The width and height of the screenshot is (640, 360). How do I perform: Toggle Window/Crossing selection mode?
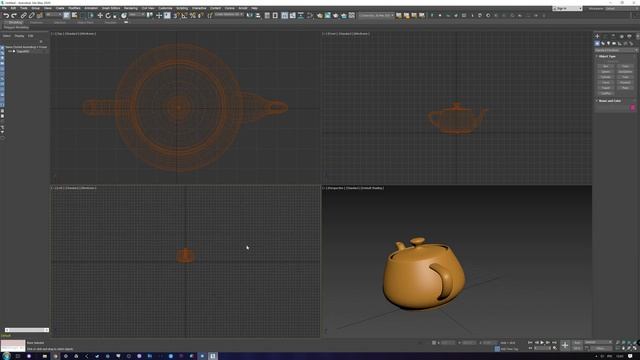click(x=91, y=16)
